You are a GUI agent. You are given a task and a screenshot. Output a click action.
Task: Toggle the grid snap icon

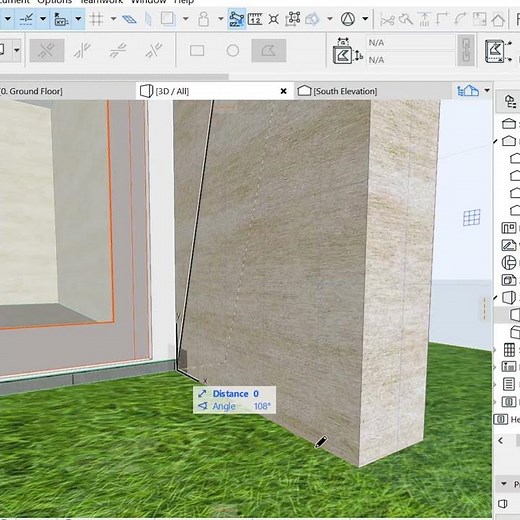(x=96, y=19)
